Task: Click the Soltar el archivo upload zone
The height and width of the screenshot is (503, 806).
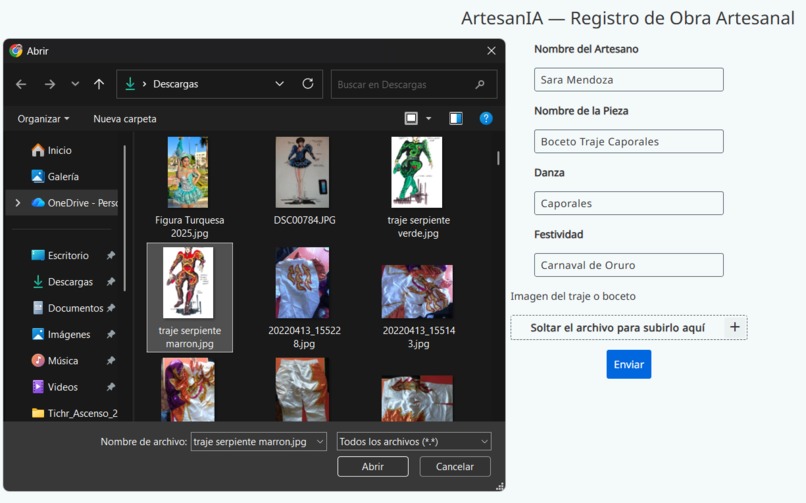Action: (629, 327)
